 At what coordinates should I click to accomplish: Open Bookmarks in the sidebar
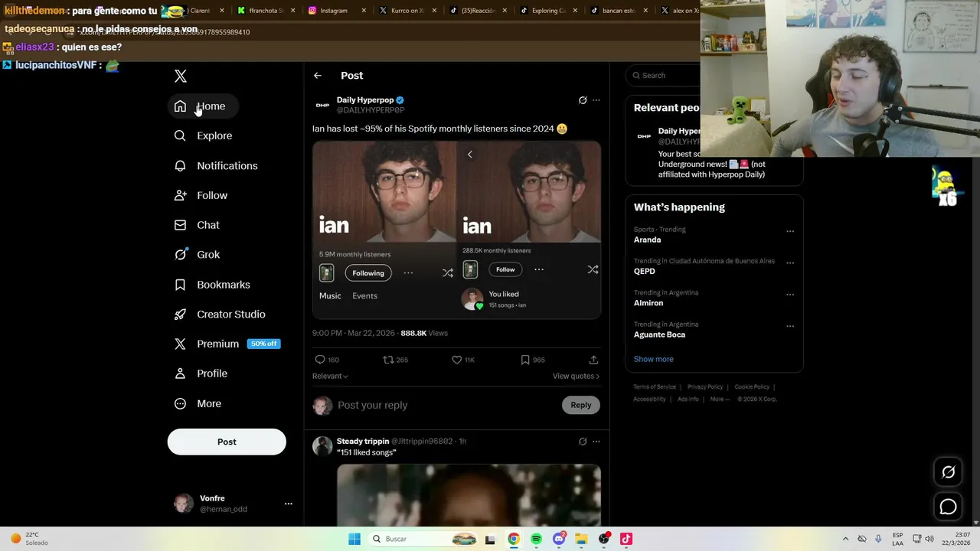pyautogui.click(x=212, y=285)
